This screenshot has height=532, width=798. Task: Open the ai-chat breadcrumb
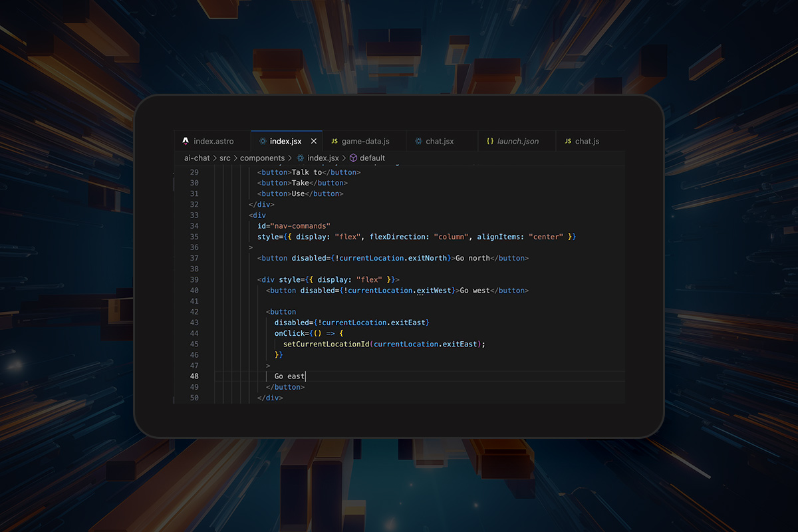coord(196,158)
